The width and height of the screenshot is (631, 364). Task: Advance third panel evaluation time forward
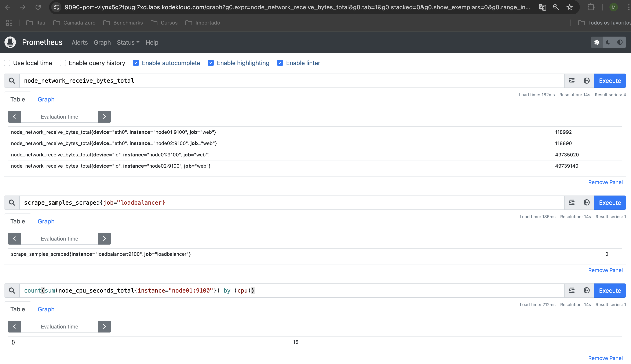tap(104, 327)
